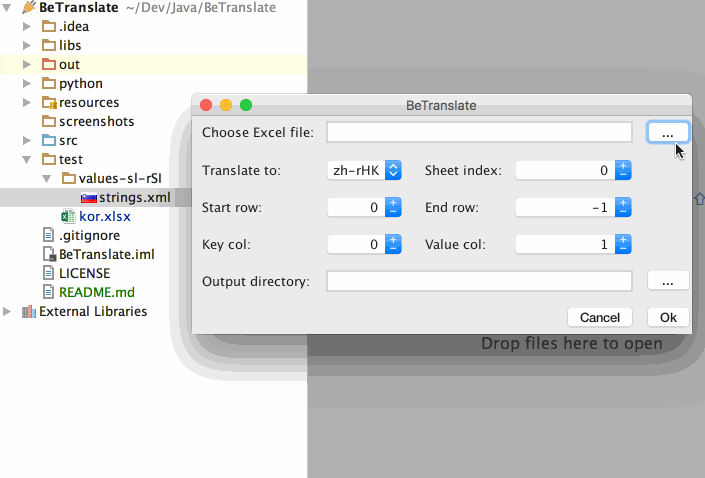Maximize BeTranslate dialog with green button
This screenshot has height=478, width=705.
[x=246, y=105]
